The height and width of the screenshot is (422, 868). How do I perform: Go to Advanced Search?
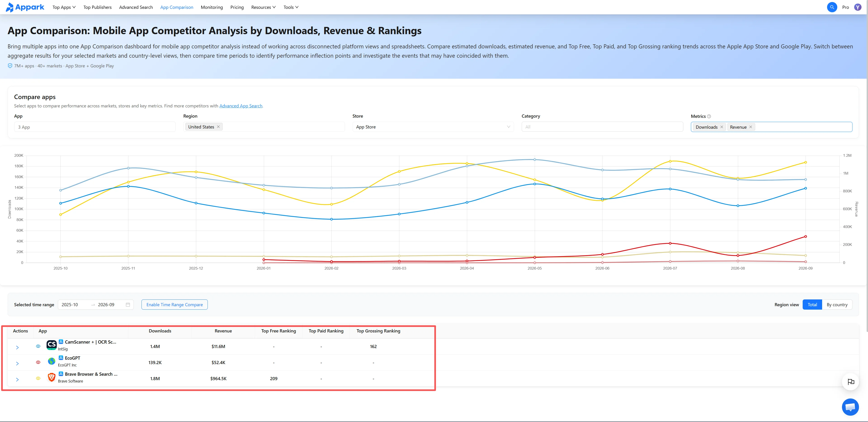pyautogui.click(x=136, y=7)
